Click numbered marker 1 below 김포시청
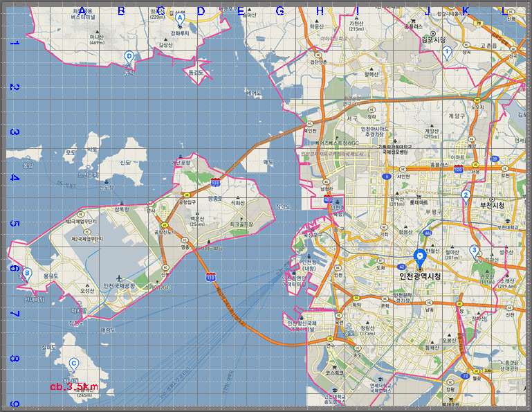Image resolution: width=532 pixels, height=412 pixels. click(x=448, y=52)
